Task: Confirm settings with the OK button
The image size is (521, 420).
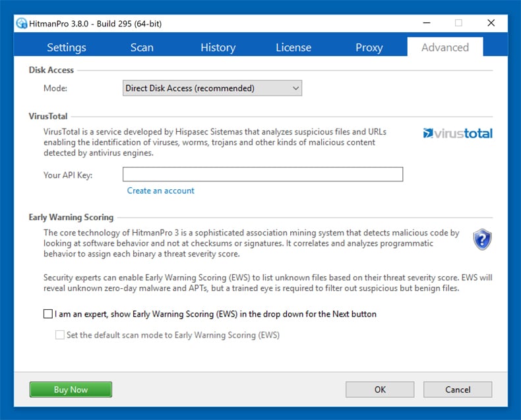Action: (380, 390)
